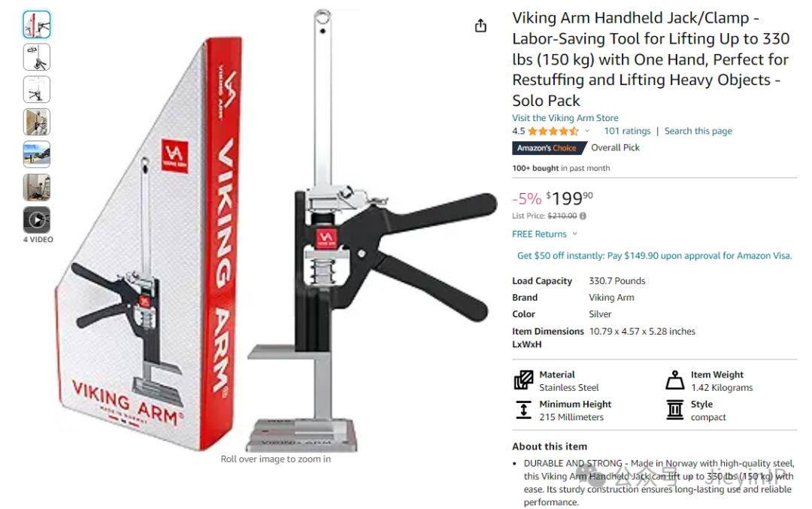
Task: Click the List Price info icon
Action: [583, 216]
